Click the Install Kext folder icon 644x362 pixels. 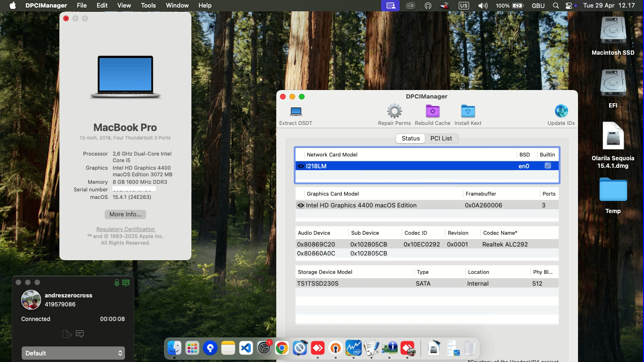click(x=468, y=111)
